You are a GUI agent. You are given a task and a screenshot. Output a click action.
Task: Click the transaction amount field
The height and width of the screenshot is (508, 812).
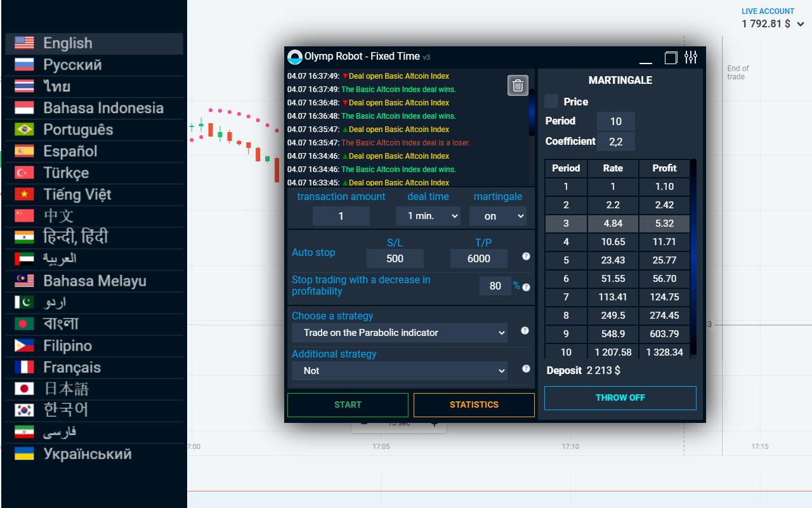point(341,216)
